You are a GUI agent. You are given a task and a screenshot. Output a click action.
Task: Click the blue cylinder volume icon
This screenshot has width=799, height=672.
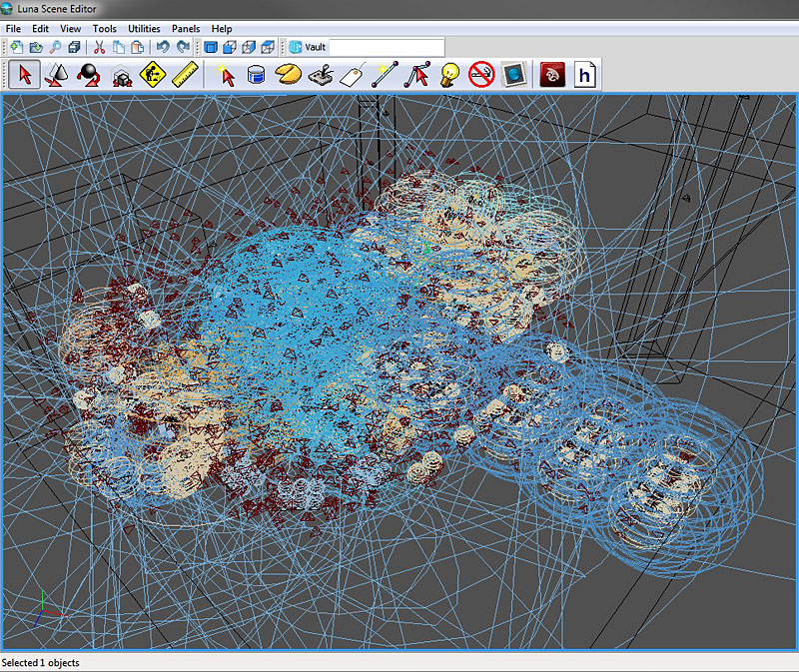256,75
